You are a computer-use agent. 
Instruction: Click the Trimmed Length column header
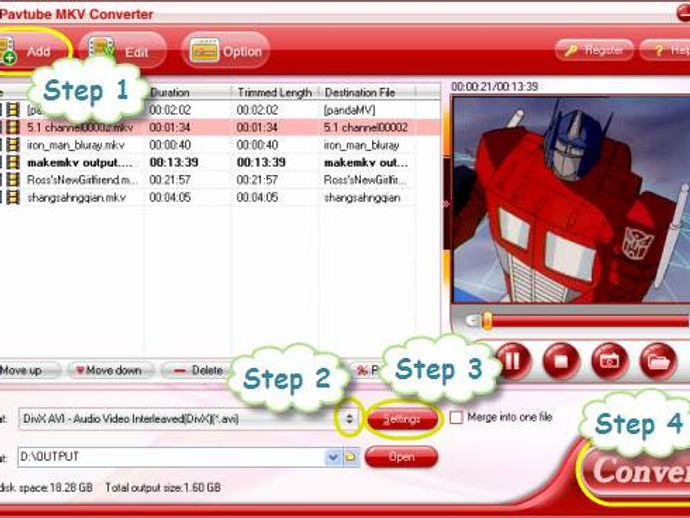tap(275, 92)
